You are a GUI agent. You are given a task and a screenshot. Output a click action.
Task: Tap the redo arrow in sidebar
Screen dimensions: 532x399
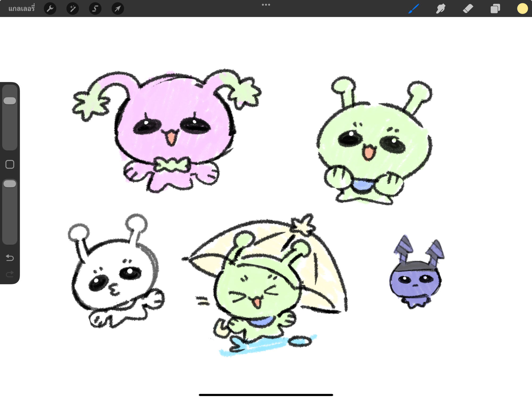(x=10, y=274)
